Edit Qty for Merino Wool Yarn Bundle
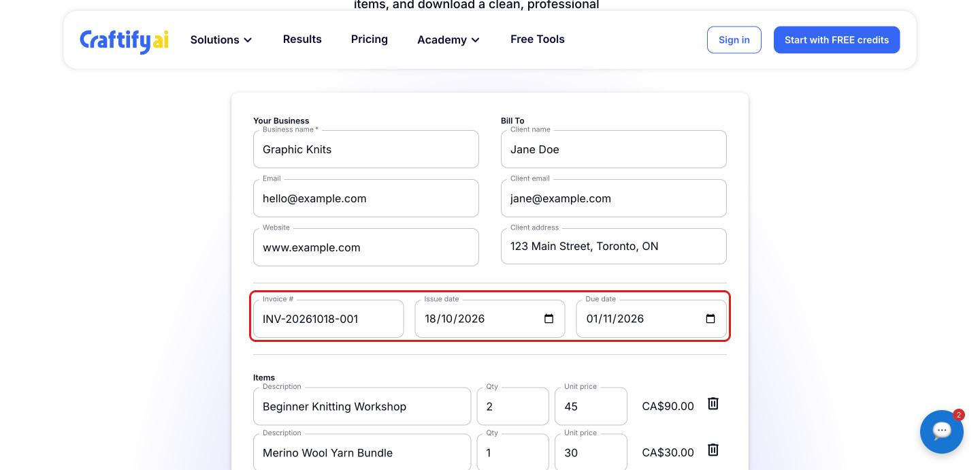The image size is (980, 470). coord(513,452)
